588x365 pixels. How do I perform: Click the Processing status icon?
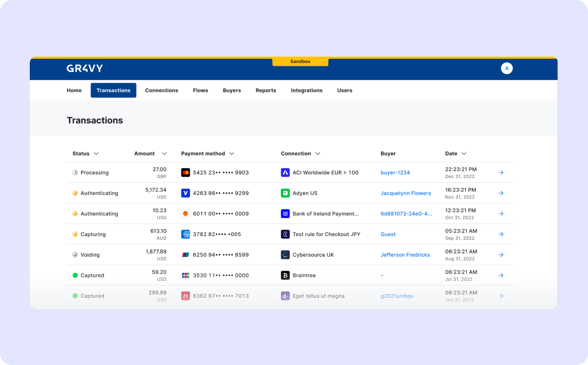pyautogui.click(x=75, y=172)
